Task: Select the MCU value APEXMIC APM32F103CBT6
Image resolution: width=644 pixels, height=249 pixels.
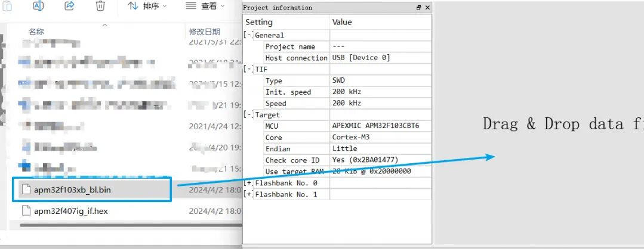Action: (375, 126)
